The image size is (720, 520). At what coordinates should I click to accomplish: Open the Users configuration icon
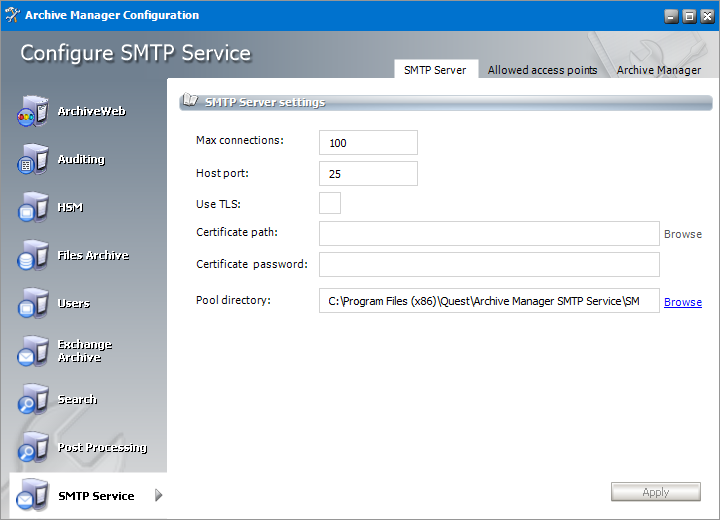(x=32, y=304)
